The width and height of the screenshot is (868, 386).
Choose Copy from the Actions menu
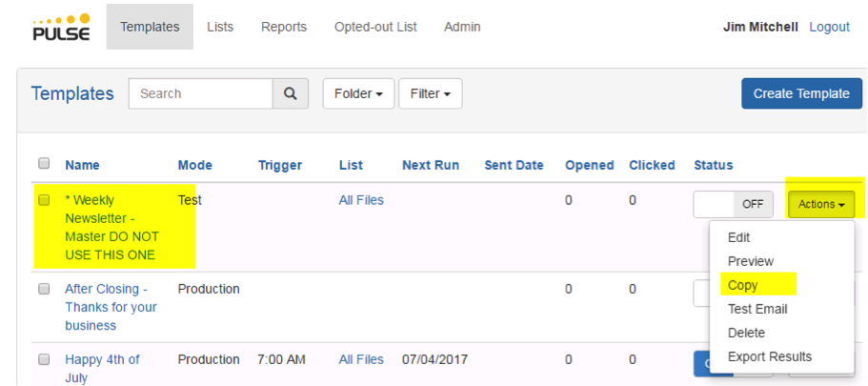click(742, 285)
